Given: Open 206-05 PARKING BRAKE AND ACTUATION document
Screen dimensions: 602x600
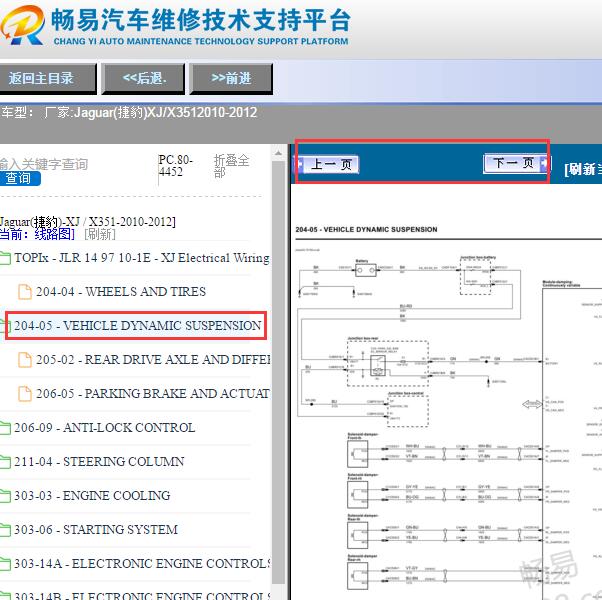Looking at the screenshot, I should (153, 393).
